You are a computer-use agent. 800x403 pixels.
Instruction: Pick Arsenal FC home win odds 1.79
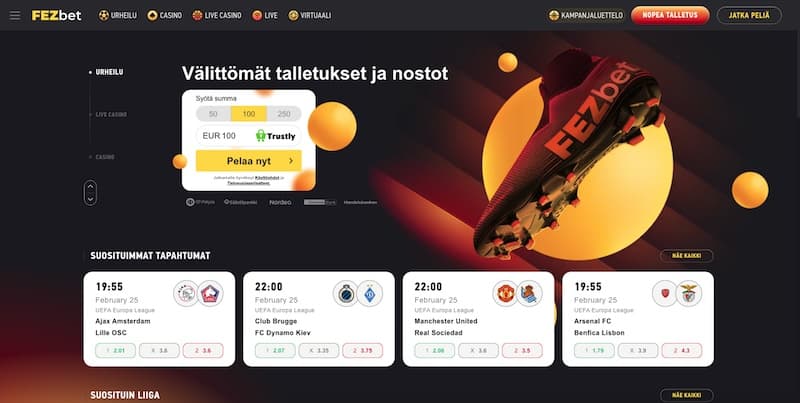coord(594,350)
